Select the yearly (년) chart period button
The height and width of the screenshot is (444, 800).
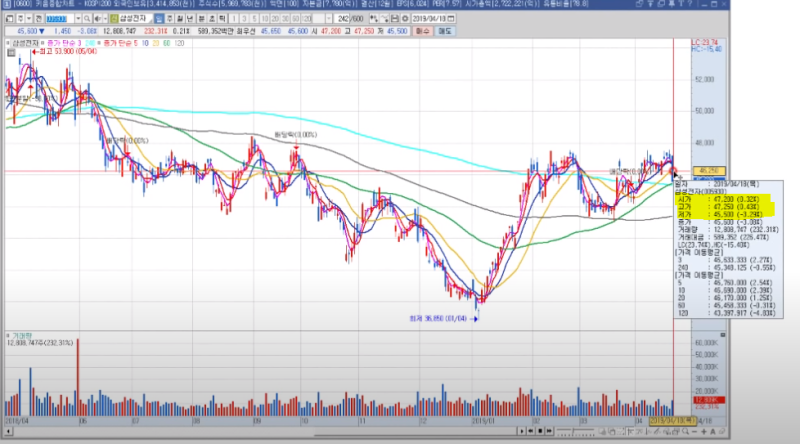click(190, 18)
